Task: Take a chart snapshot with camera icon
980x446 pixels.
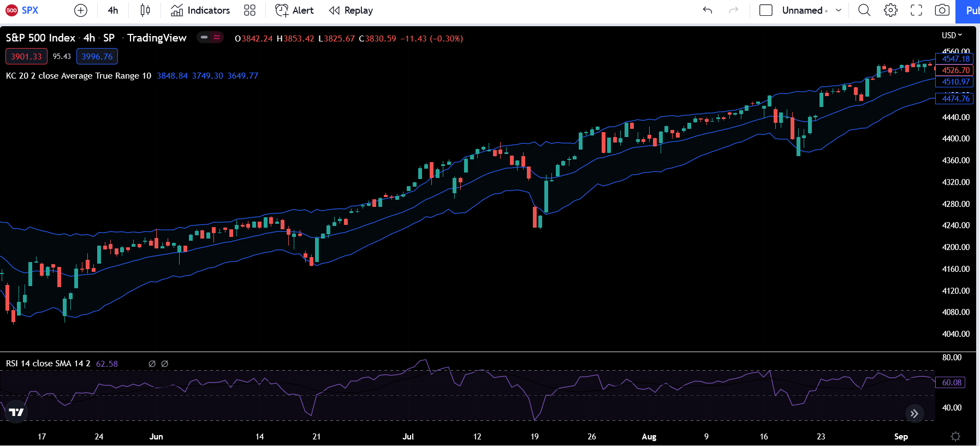Action: click(942, 10)
